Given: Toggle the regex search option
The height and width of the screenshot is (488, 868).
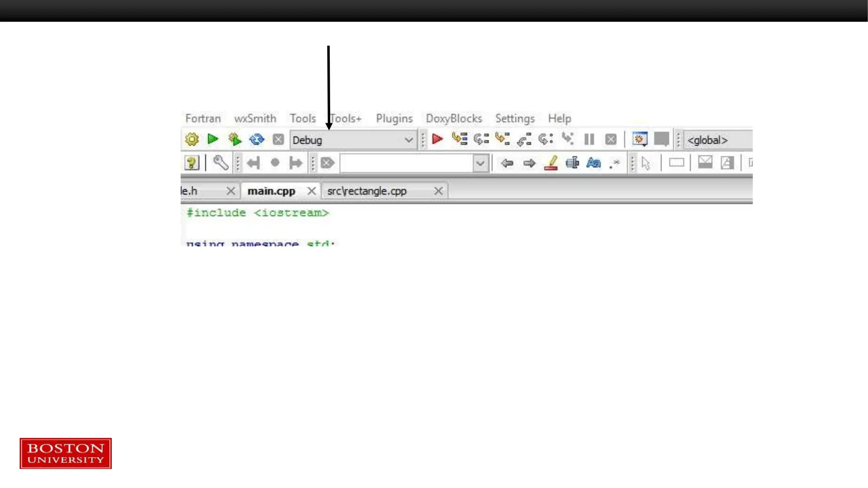Looking at the screenshot, I should (x=615, y=164).
